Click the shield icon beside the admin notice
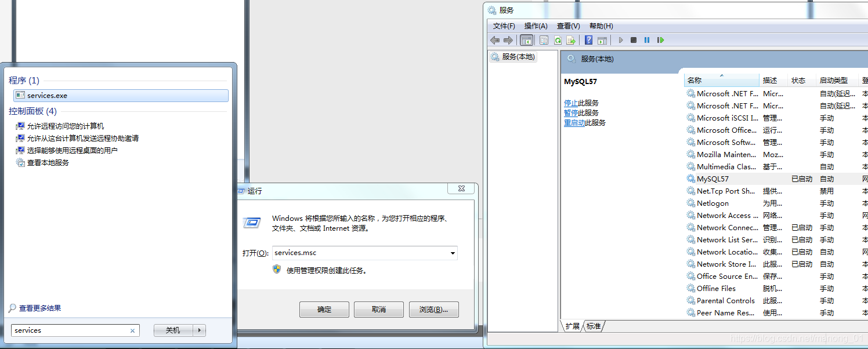This screenshot has width=868, height=349. [277, 268]
